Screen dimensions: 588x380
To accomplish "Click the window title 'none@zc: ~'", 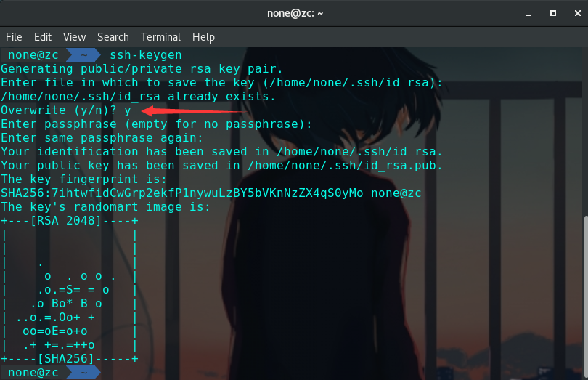I will pos(295,14).
